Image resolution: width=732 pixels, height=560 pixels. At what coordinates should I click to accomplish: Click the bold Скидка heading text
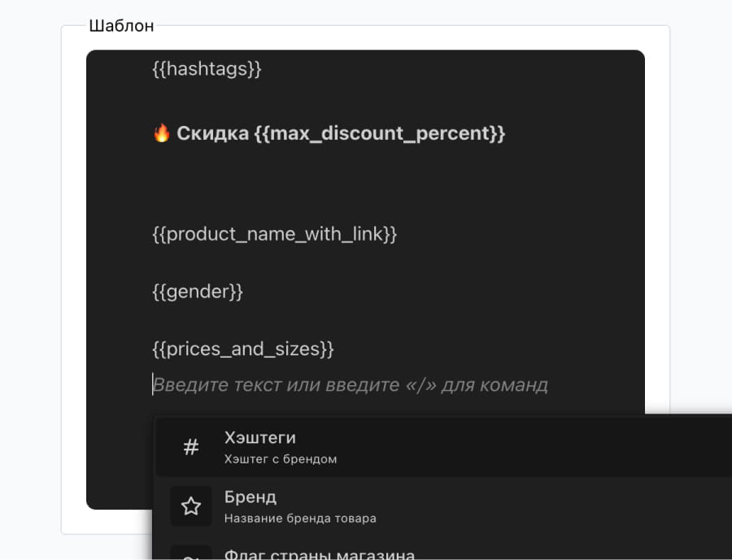click(x=213, y=132)
